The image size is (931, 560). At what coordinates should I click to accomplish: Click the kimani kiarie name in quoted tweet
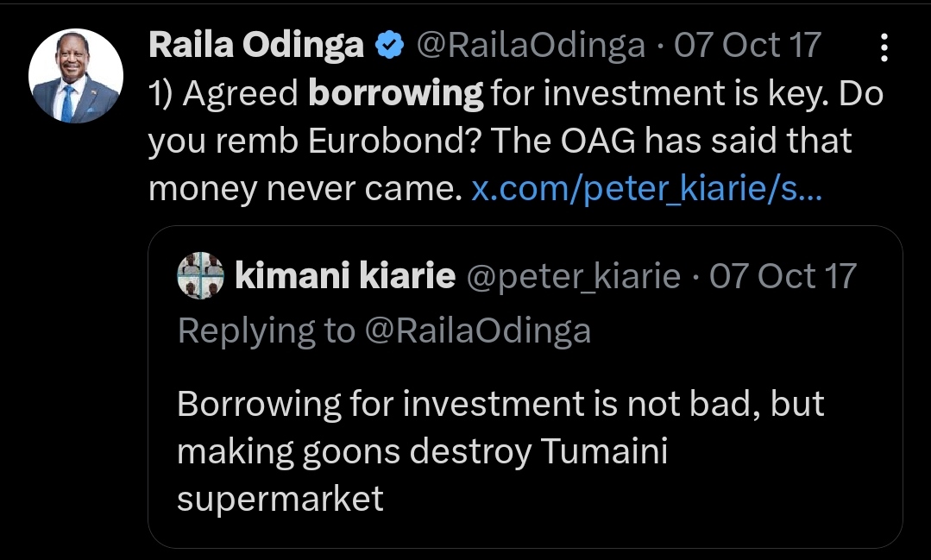click(x=344, y=276)
